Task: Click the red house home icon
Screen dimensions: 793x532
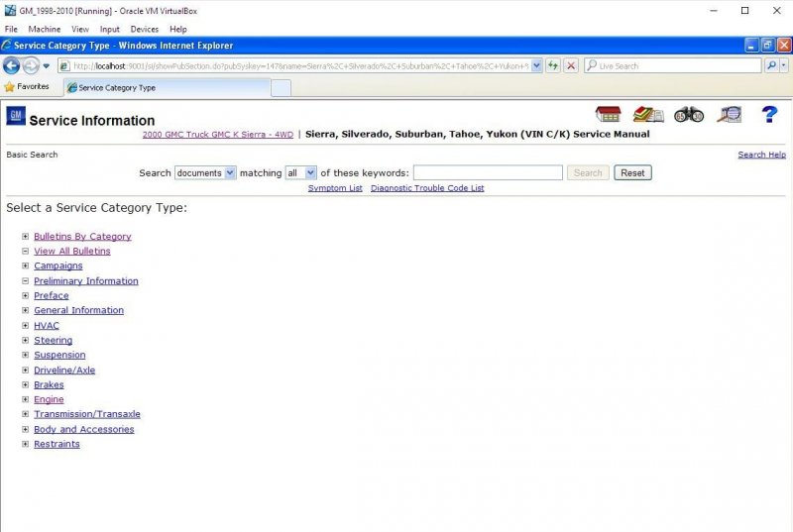Action: [x=608, y=115]
